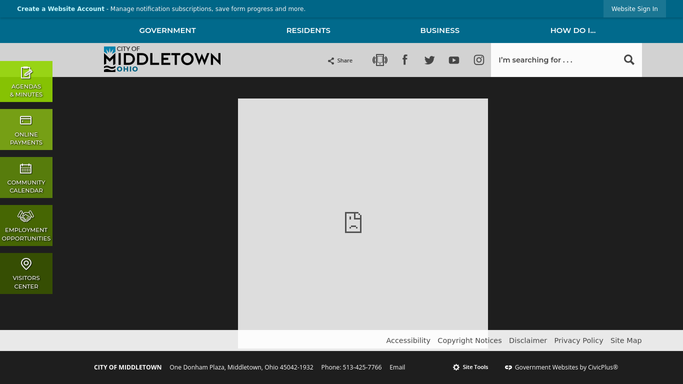Screen dimensions: 683x384
Task: Expand the Residents menu
Action: 308,30
